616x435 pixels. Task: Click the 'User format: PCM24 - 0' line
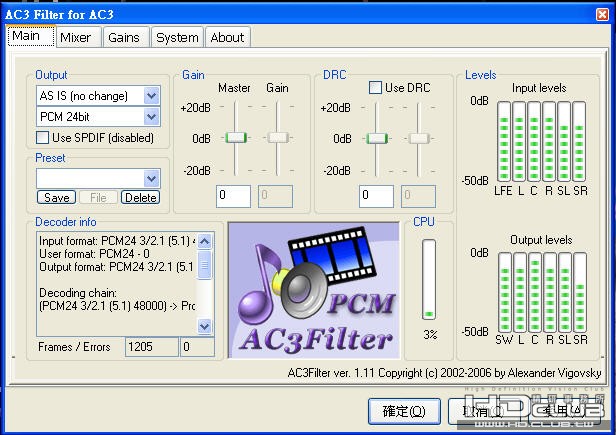coord(94,253)
